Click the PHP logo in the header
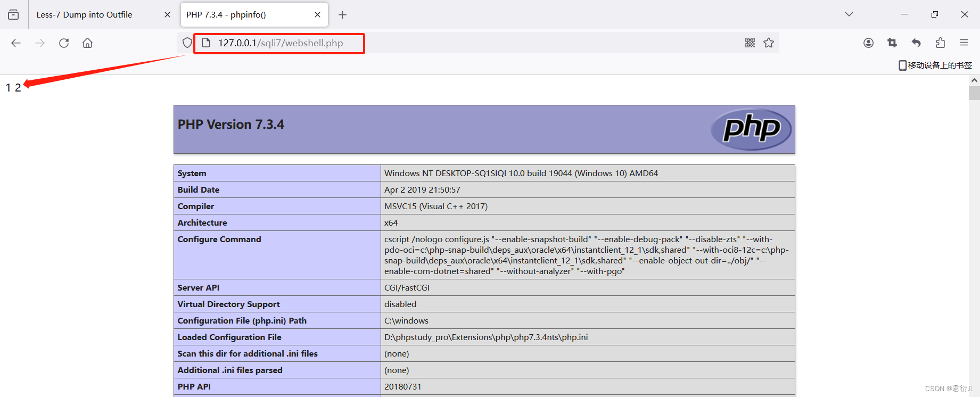 point(751,129)
